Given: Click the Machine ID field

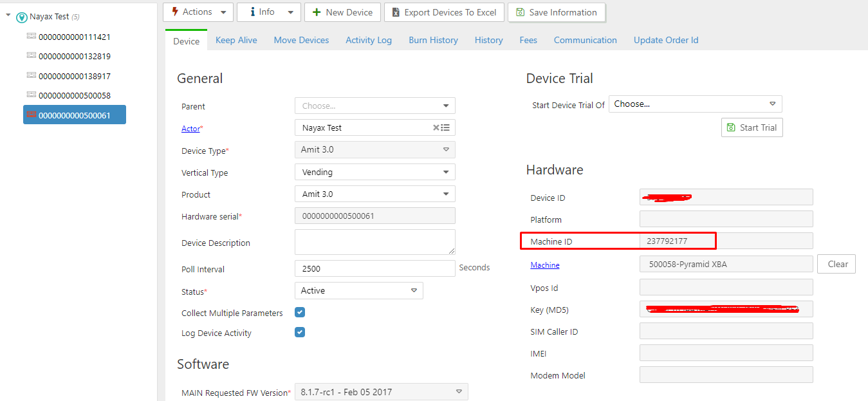Looking at the screenshot, I should click(726, 241).
